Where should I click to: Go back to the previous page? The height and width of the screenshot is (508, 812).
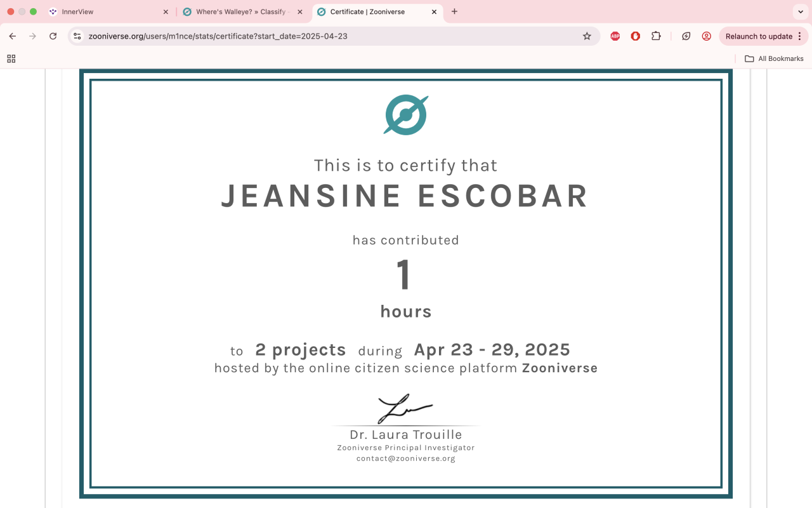(13, 36)
